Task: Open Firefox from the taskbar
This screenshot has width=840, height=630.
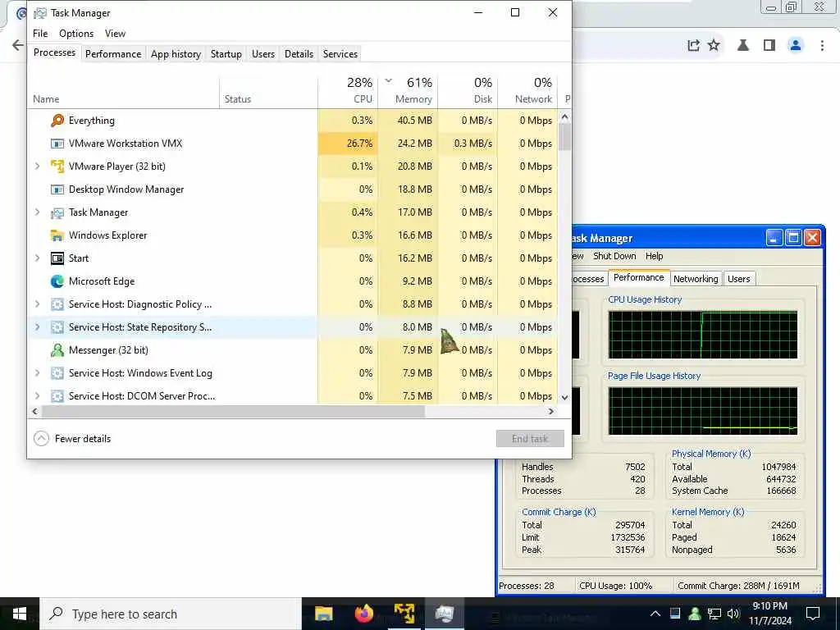Action: pyautogui.click(x=363, y=614)
